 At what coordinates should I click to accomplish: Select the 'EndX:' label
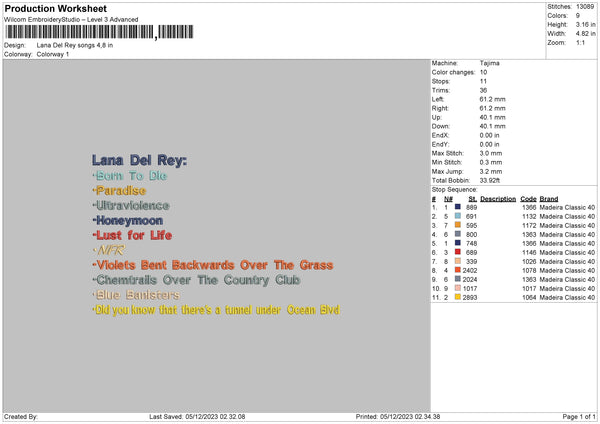pyautogui.click(x=440, y=135)
